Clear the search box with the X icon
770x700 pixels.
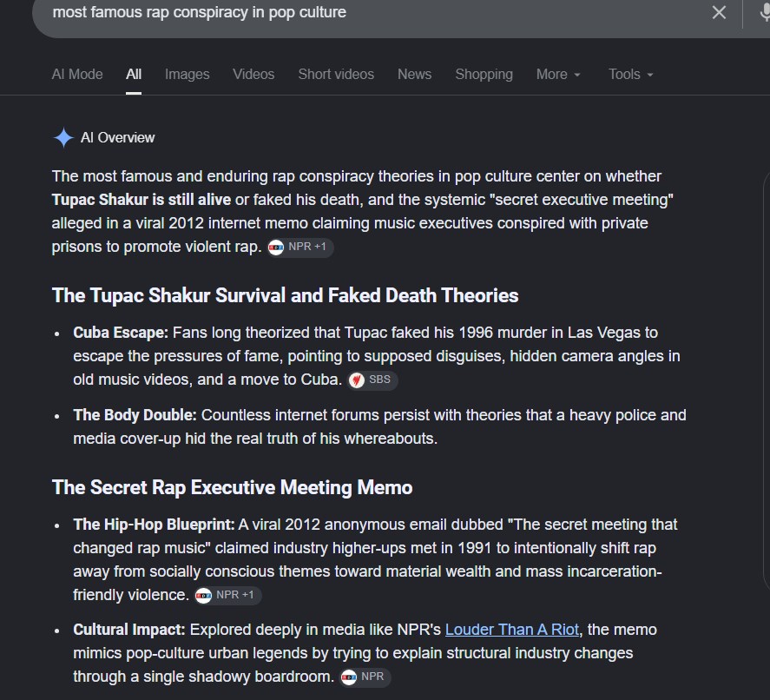tap(719, 12)
